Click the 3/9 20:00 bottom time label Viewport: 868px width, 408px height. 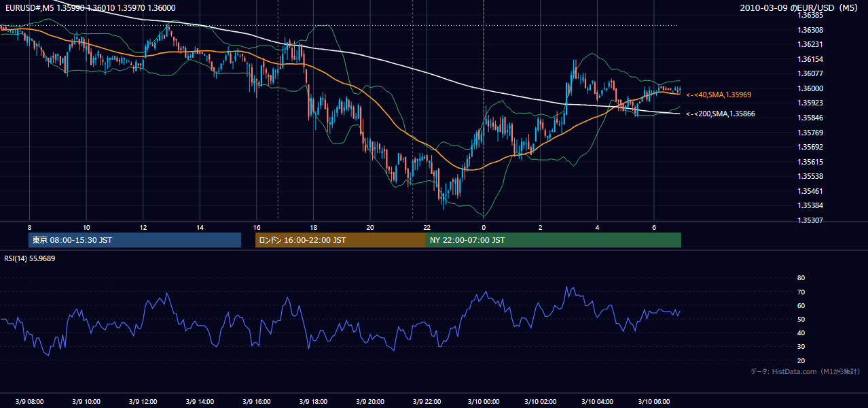click(370, 401)
